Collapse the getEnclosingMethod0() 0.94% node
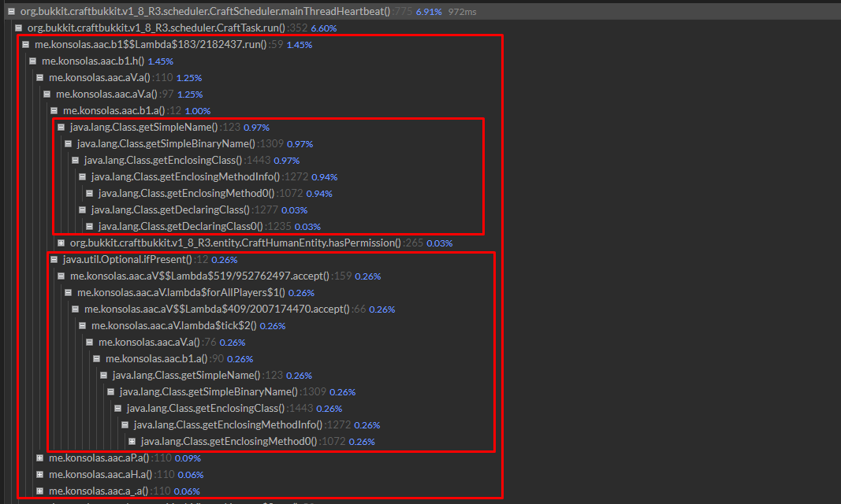 [90, 194]
